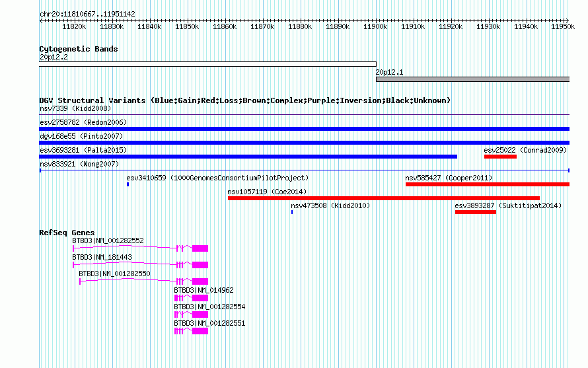Select the 11900k ruler tick label
The width and height of the screenshot is (588, 368).
pos(375,26)
